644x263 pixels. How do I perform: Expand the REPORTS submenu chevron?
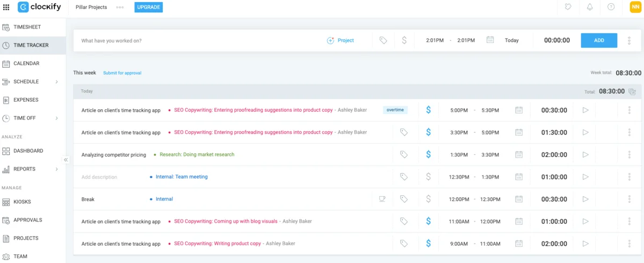57,169
